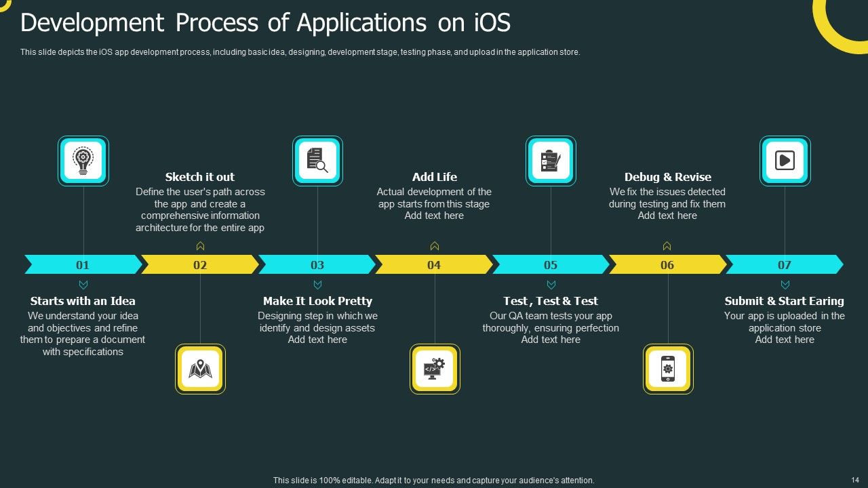Click the slide title 'Development Process of Applications on iOS'
868x488 pixels.
point(265,23)
